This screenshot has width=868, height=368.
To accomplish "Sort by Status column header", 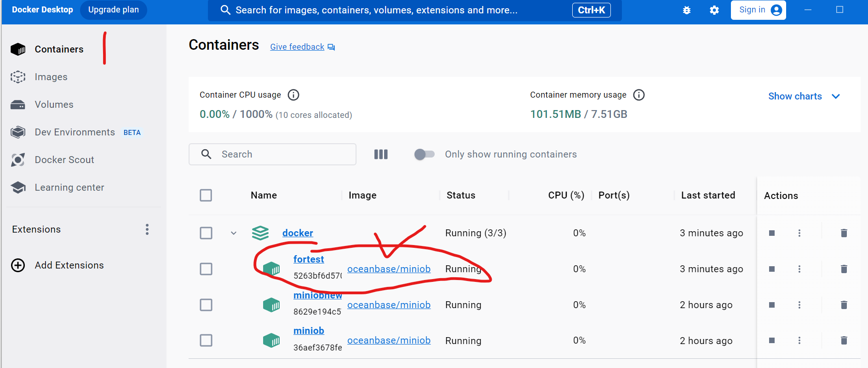I will click(x=461, y=195).
